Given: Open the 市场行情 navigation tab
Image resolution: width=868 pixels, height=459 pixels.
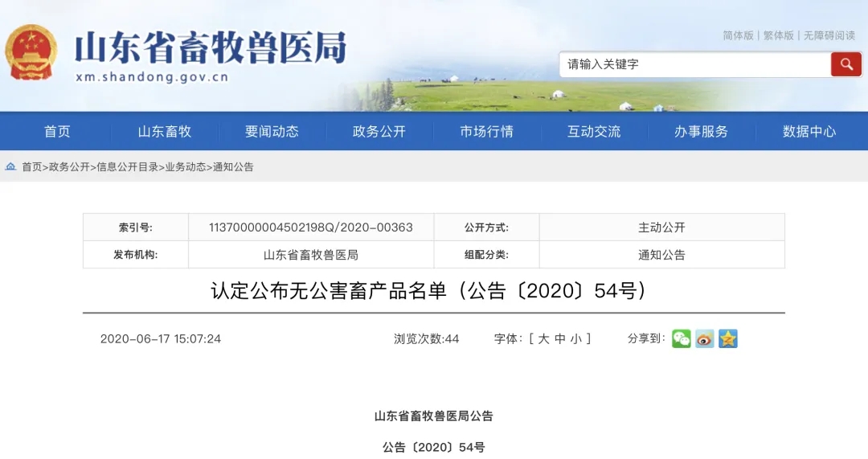Looking at the screenshot, I should 486,131.
